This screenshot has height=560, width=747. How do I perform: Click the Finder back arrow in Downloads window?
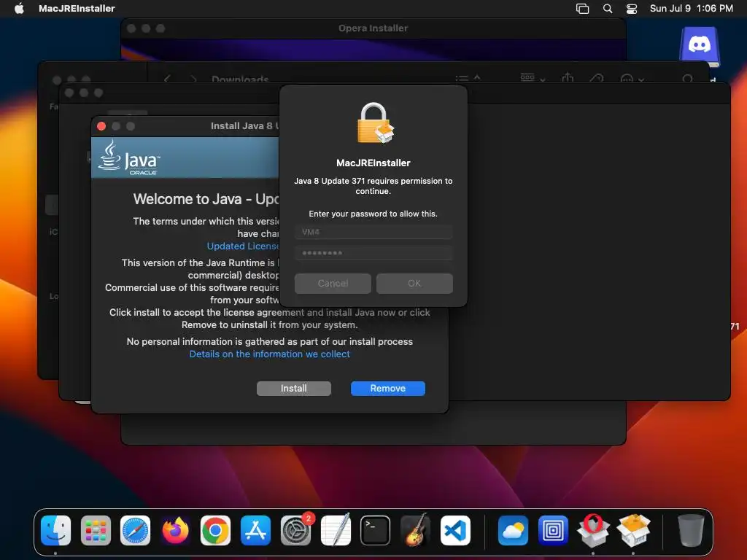click(x=167, y=79)
